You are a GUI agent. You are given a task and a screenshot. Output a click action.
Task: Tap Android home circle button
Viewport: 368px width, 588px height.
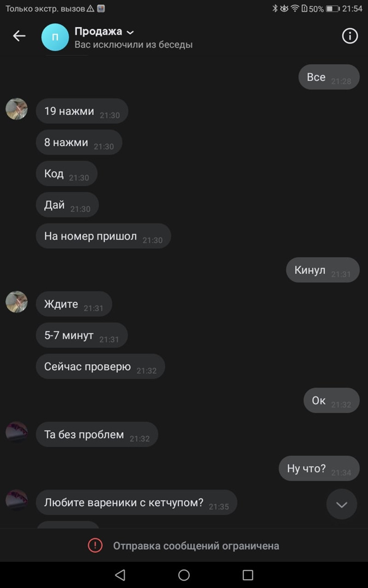tap(184, 574)
